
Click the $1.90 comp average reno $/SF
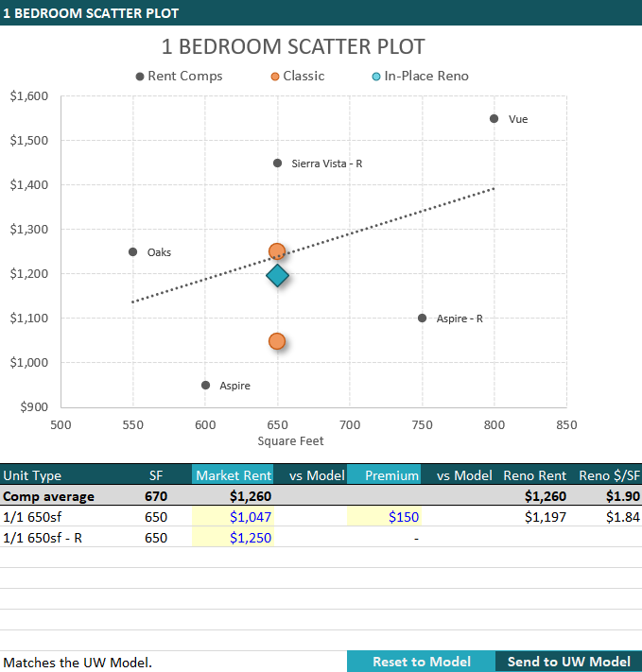(623, 496)
